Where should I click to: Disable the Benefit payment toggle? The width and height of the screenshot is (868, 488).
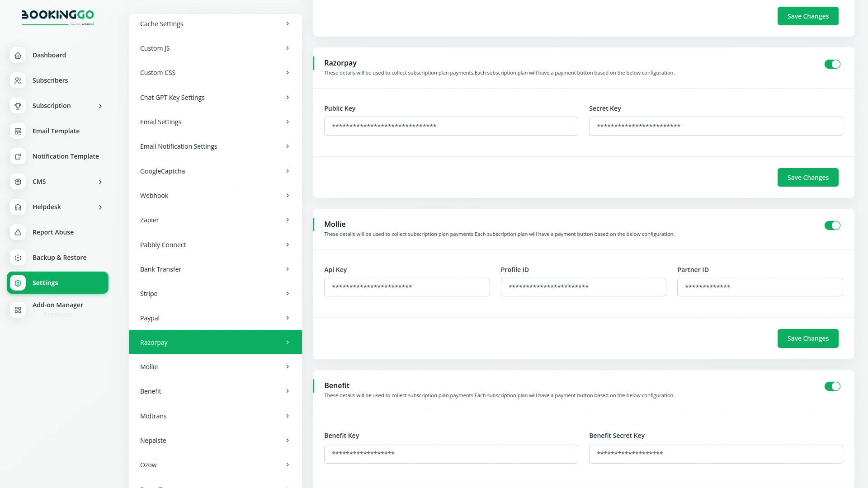[x=832, y=386]
